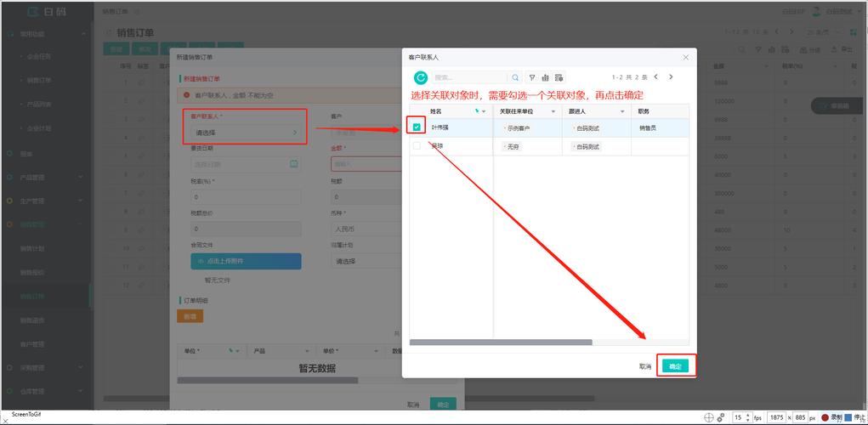The height and width of the screenshot is (425, 868).
Task: Click 取消 in 客户联系人 dialog
Action: click(645, 366)
